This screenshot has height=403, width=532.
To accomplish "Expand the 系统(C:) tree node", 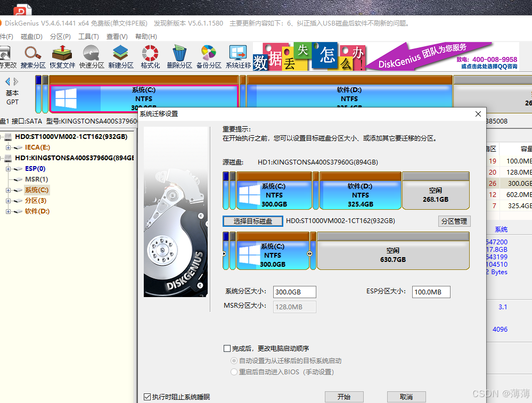I will tap(8, 190).
